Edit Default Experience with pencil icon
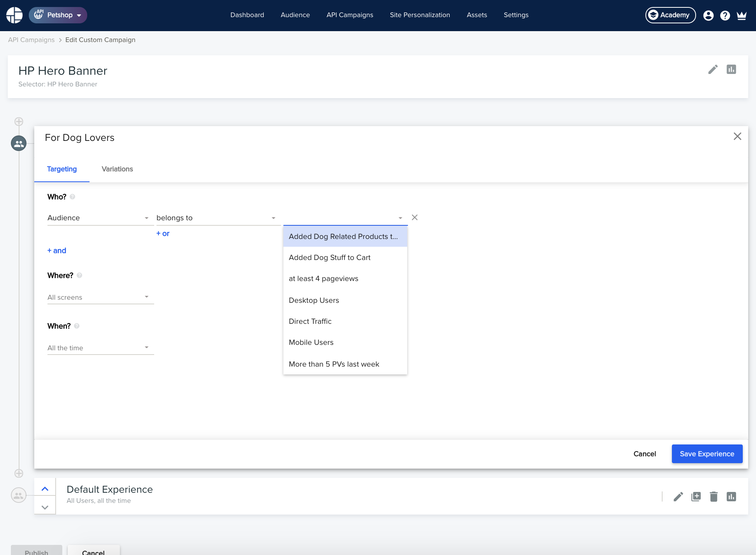 coord(678,497)
